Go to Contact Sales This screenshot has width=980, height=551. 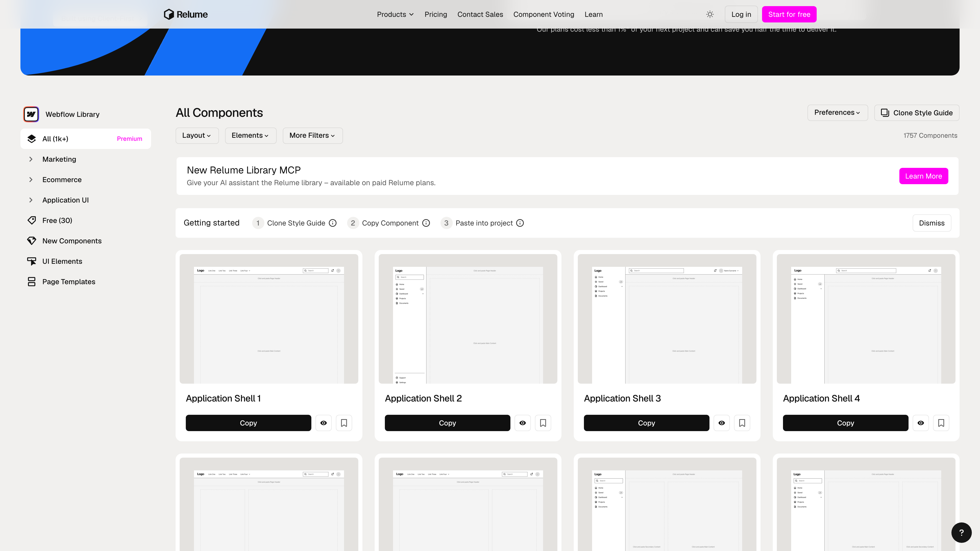coord(480,15)
